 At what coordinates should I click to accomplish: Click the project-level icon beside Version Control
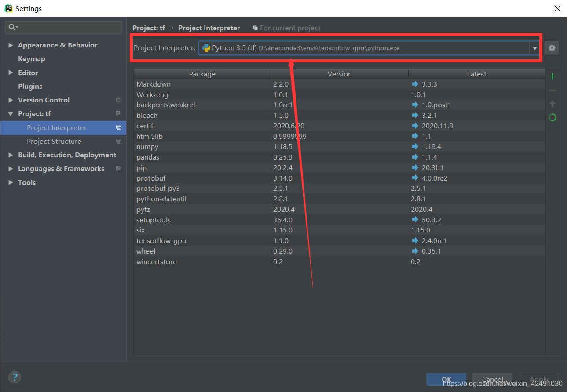pos(118,100)
